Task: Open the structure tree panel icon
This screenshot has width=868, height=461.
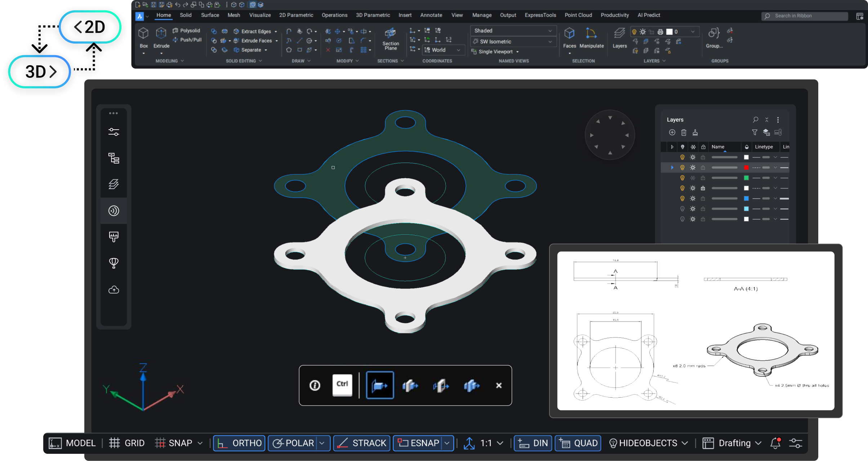Action: point(113,158)
